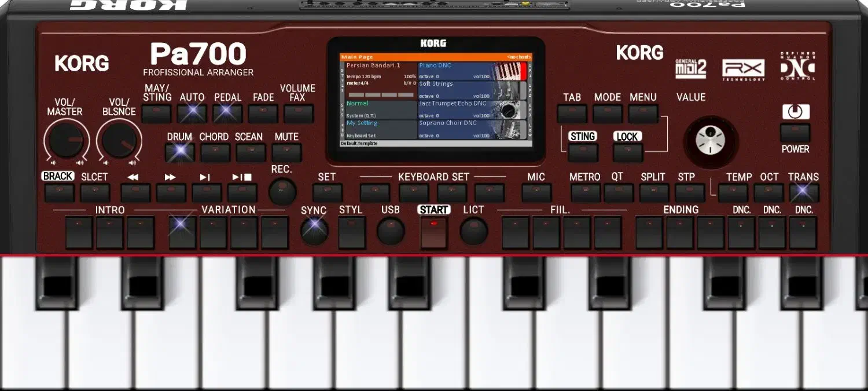The width and height of the screenshot is (868, 391).
Task: Select the green Normal text on display
Action: click(357, 103)
